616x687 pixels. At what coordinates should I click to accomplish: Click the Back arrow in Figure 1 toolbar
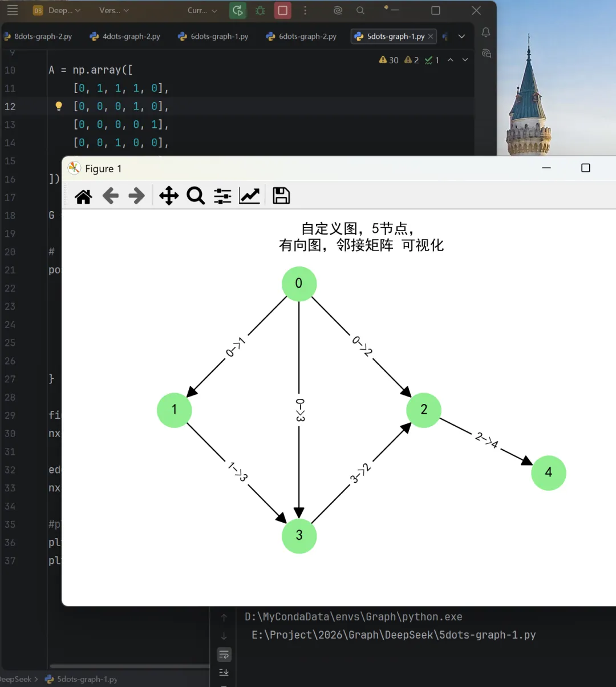110,196
